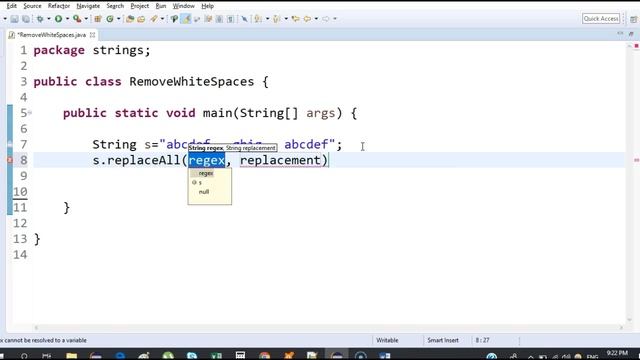Screen dimensions: 640x360
Task: Click the Back navigation yellow arrow
Action: click(307, 19)
